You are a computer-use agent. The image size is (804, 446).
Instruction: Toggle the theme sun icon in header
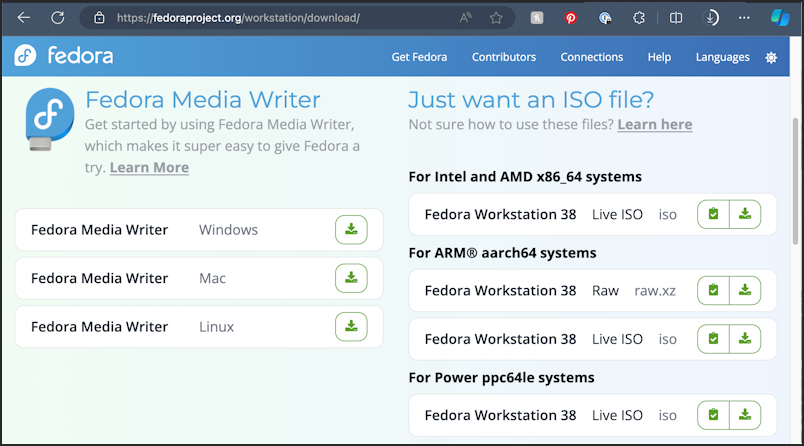tap(771, 57)
